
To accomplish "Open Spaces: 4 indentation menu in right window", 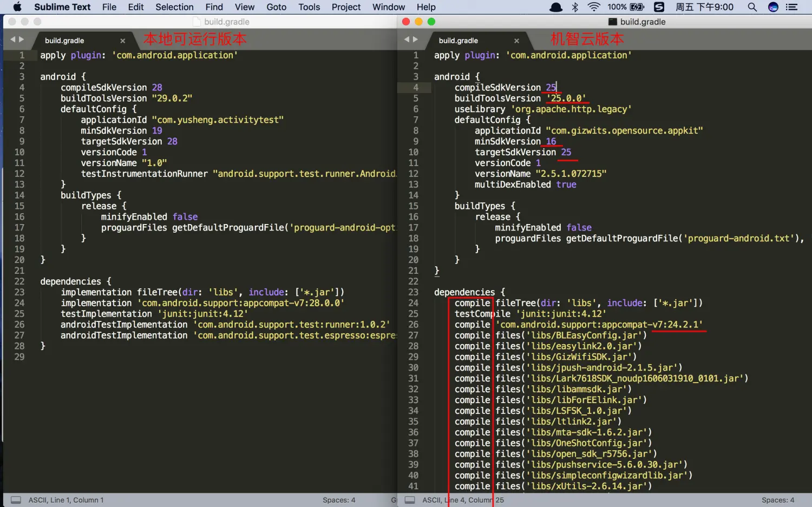I will tap(778, 500).
